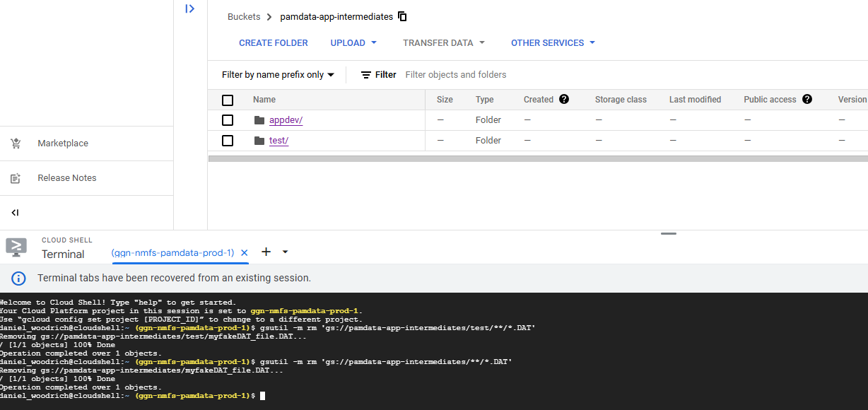The width and height of the screenshot is (868, 410).
Task: Open terminal tab options dropdown arrow
Action: [x=286, y=252]
